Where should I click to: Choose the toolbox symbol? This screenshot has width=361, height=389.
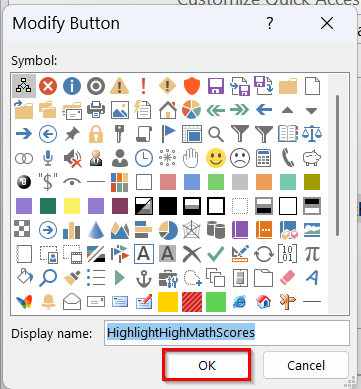point(168,278)
